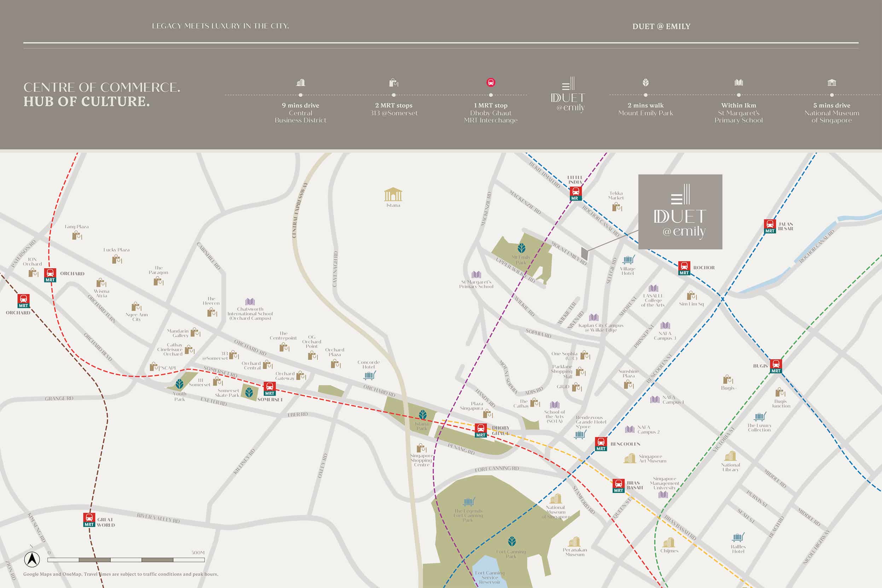
Task: Click the 'GRANGE RD' road label
Action: pos(59,398)
